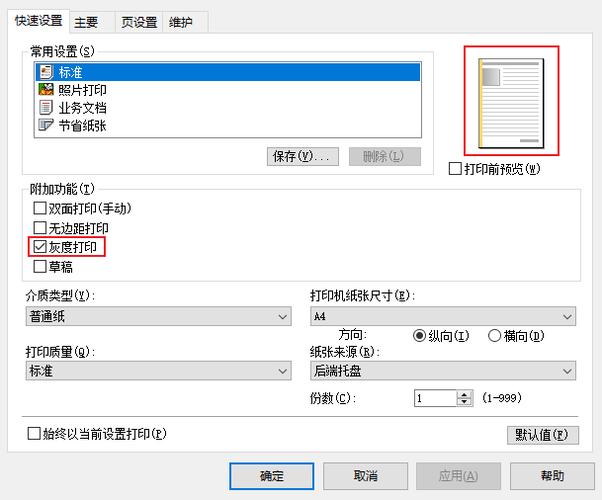Screen dimensions: 602x500
Task: Click the 份数 copies input field
Action: click(435, 398)
